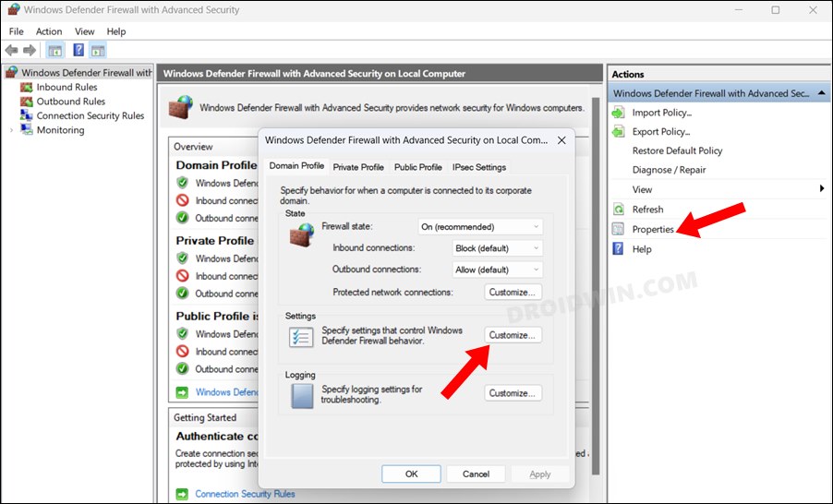Click the Back arrow toolbar icon
833x504 pixels.
(11, 51)
